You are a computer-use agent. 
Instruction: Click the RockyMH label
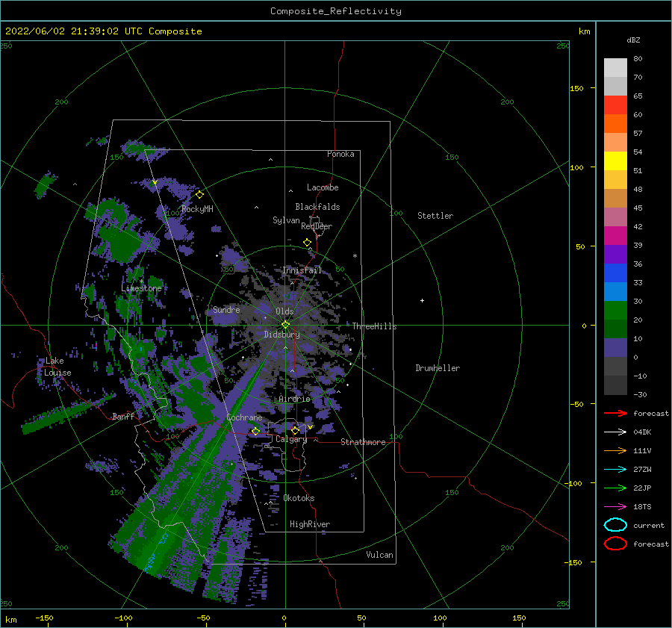[x=197, y=209]
